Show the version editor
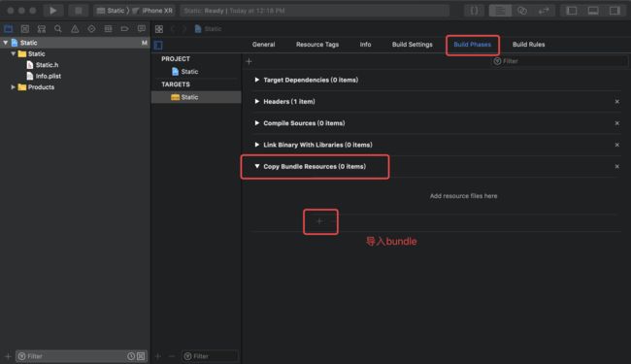The width and height of the screenshot is (631, 364). (544, 11)
